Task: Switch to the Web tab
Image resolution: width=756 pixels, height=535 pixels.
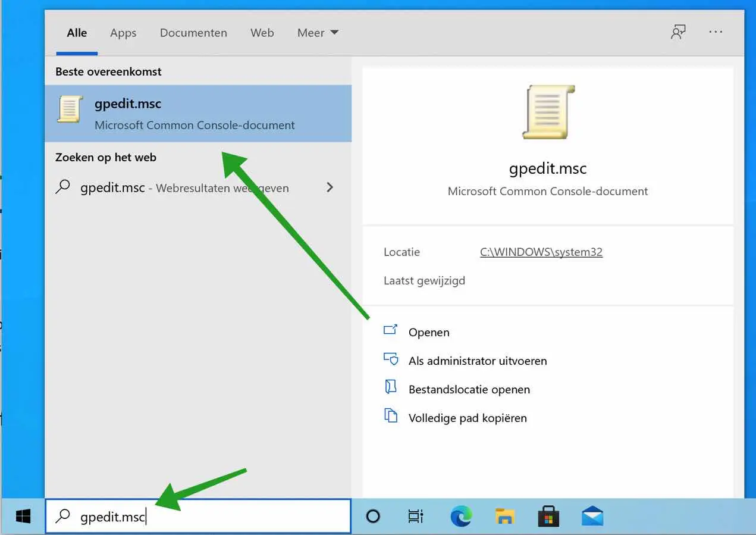Action: click(262, 33)
